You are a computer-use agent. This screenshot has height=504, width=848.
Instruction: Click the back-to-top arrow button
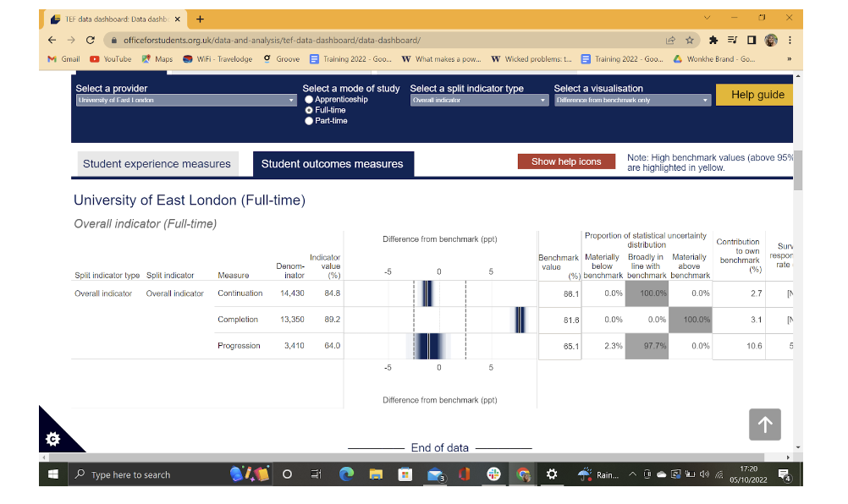click(x=765, y=425)
